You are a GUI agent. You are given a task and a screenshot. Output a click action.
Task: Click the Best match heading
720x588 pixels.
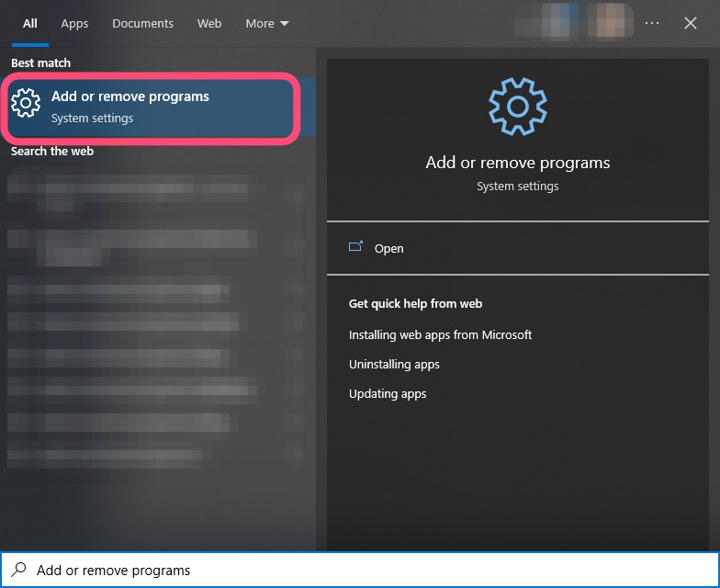40,62
